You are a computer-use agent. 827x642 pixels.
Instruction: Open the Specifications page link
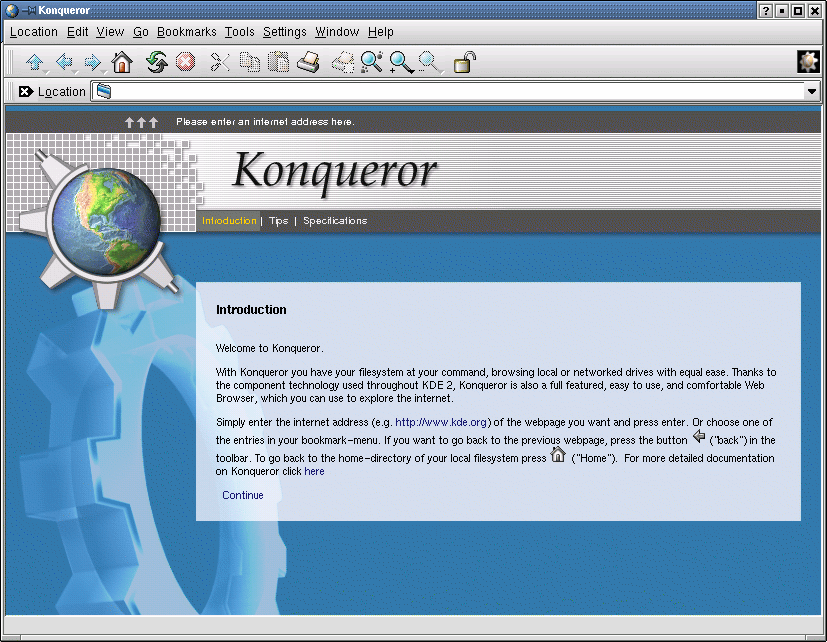click(335, 221)
